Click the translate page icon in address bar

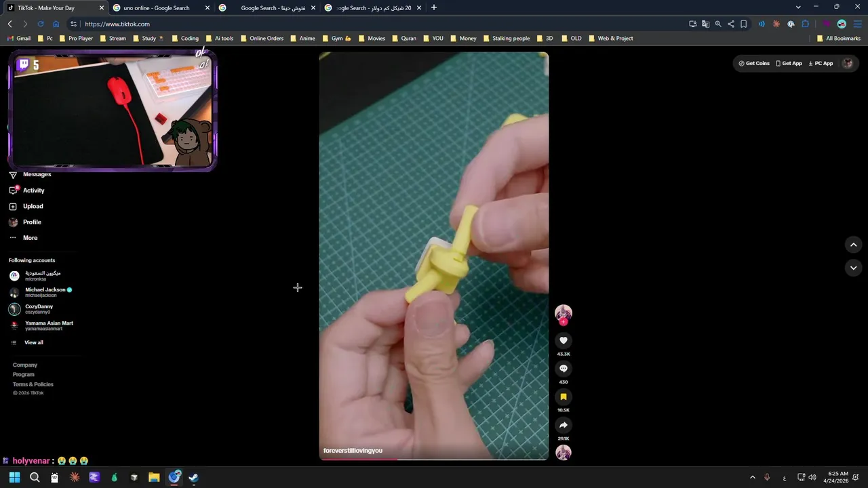tap(705, 24)
